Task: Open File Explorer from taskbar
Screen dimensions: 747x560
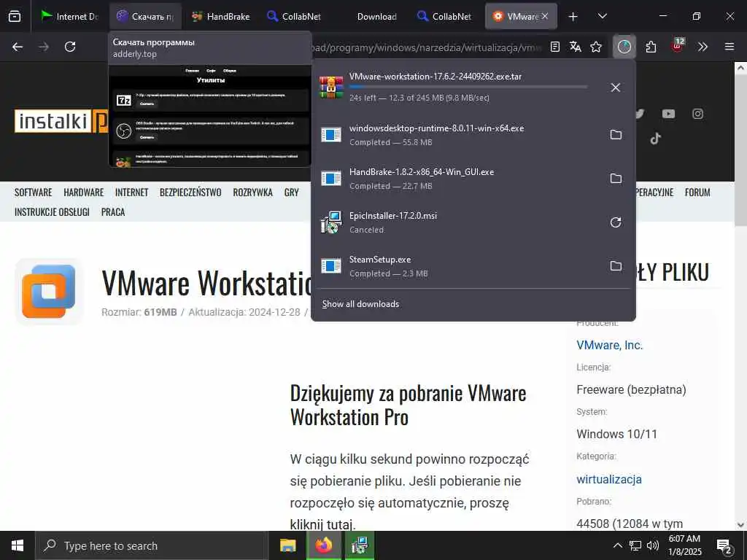Action: coord(287,545)
